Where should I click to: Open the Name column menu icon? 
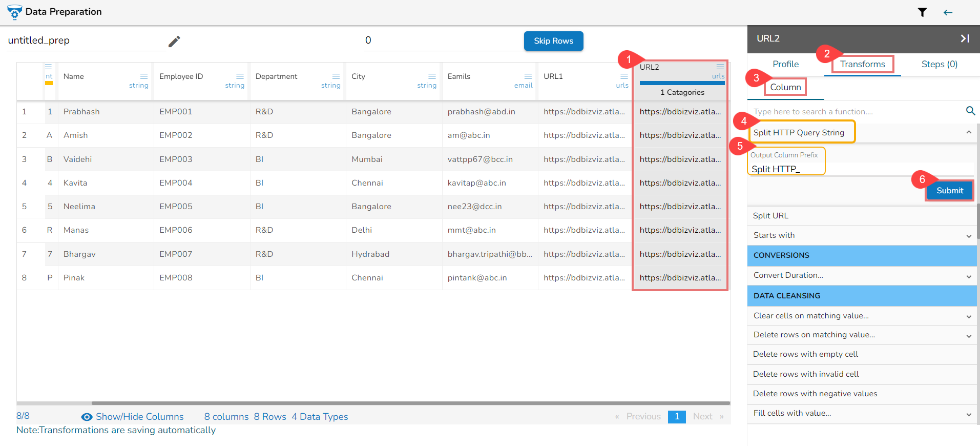coord(144,76)
